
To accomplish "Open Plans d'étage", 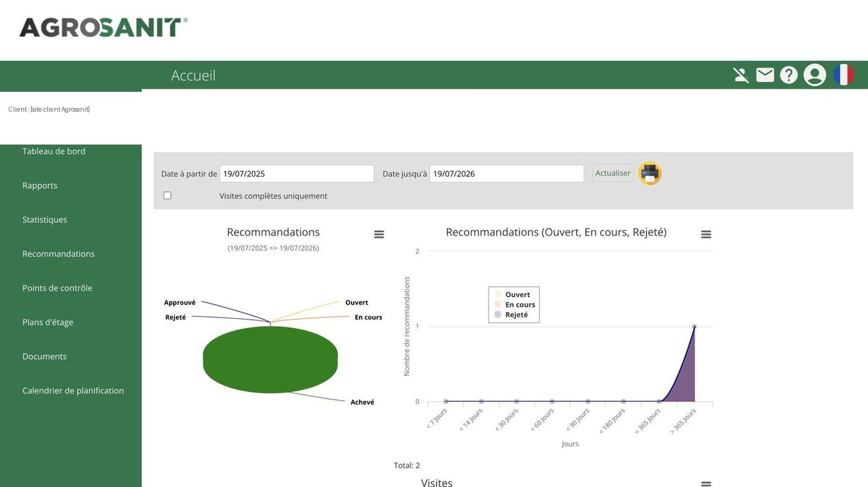I will point(48,322).
